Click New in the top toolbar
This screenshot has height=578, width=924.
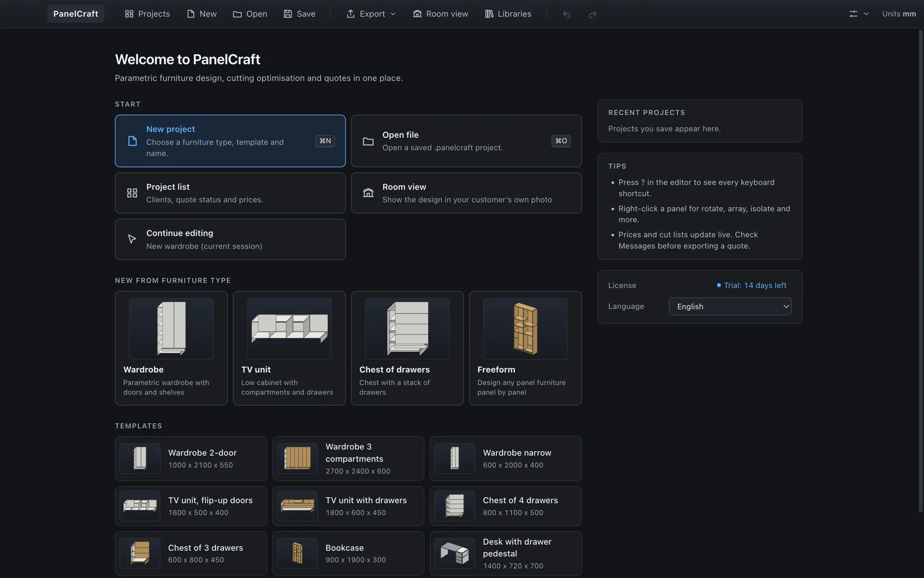point(202,14)
